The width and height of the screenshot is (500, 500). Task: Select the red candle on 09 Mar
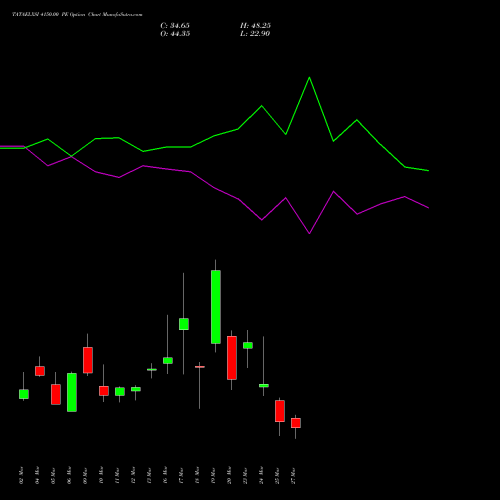(88, 360)
